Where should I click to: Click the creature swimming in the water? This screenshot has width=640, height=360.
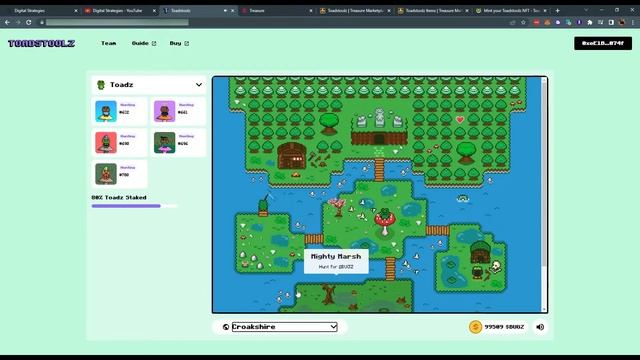(462, 198)
